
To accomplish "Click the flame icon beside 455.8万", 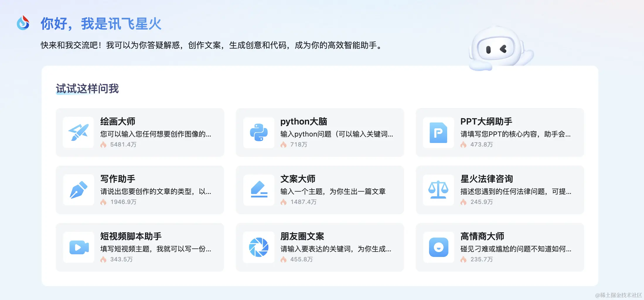I will click(283, 259).
